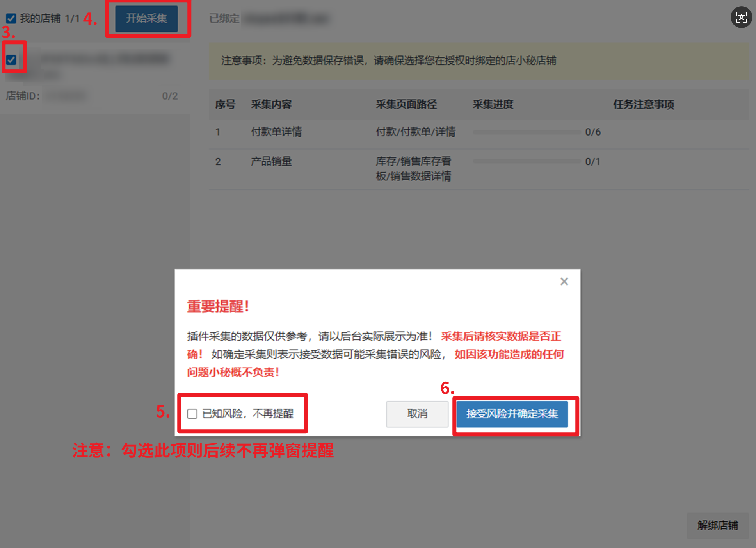Click 接受风险并确定采集 button
The height and width of the screenshot is (548, 756).
tap(512, 414)
